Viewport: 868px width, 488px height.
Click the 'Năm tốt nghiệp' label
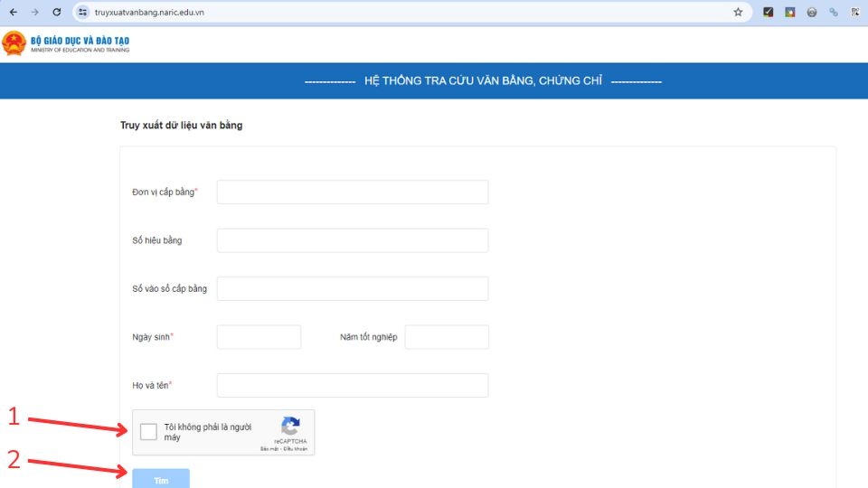[x=369, y=337]
